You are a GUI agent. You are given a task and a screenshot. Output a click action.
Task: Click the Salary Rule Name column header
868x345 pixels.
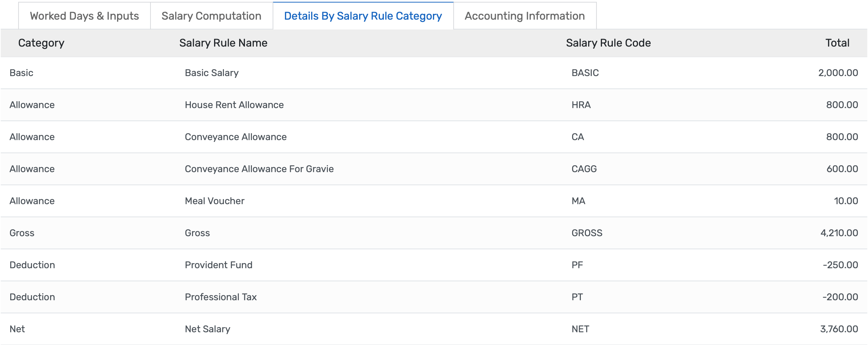pos(223,43)
